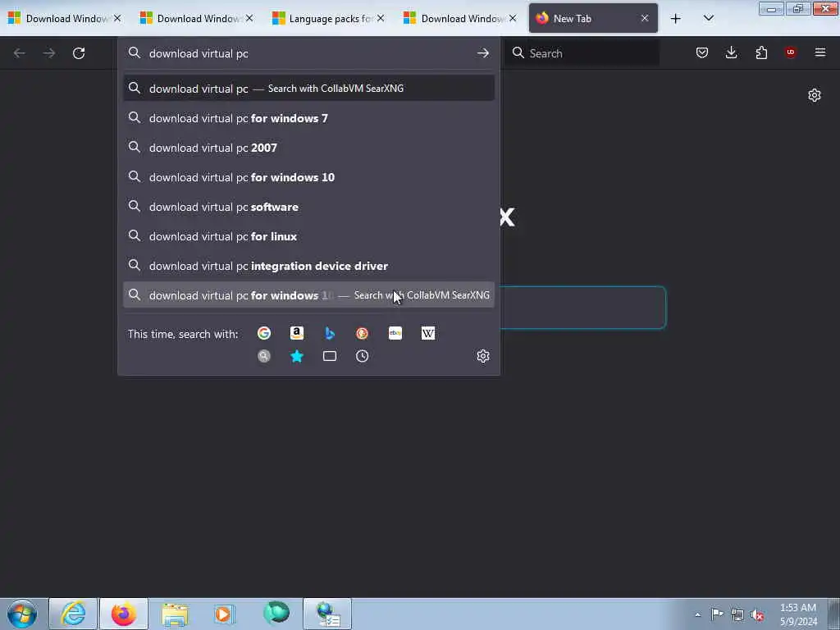840x630 pixels.
Task: Choose suggestion 'download virtual pc for windows 10'
Action: (x=308, y=177)
